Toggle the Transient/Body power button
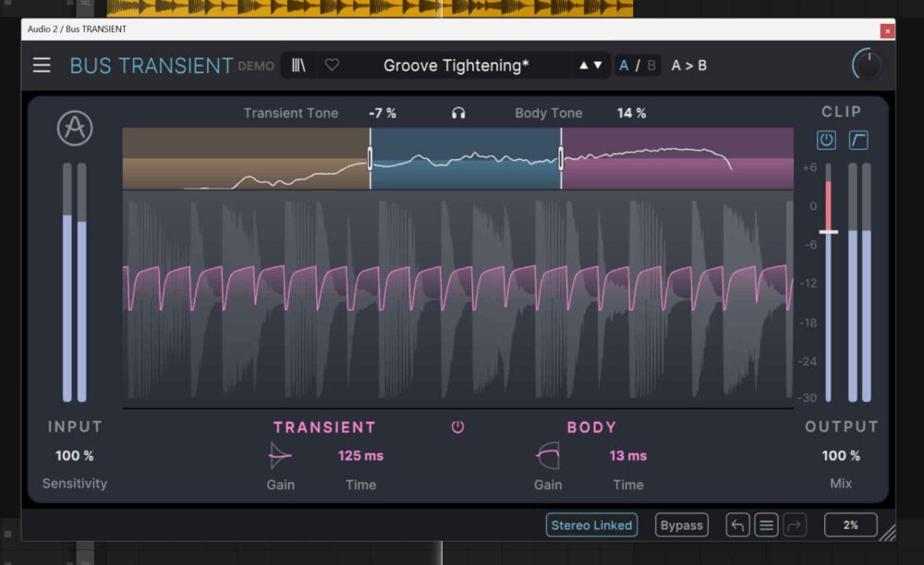Viewport: 924px width, 565px height. (457, 427)
